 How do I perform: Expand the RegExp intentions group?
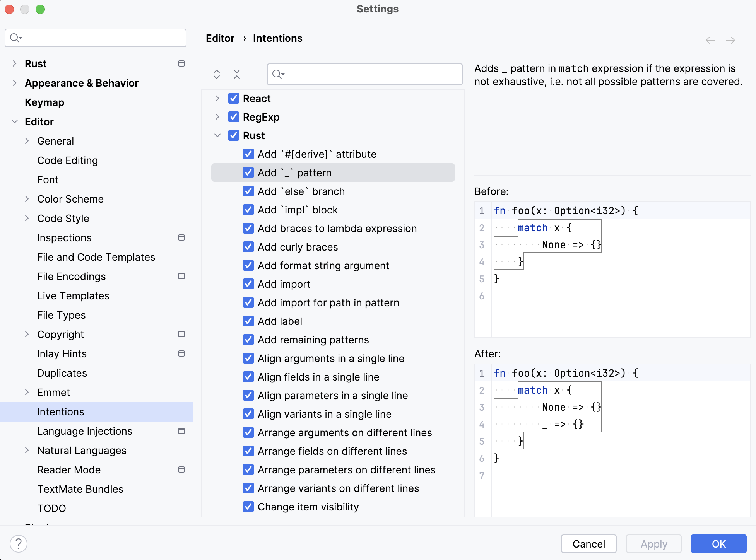pos(218,117)
